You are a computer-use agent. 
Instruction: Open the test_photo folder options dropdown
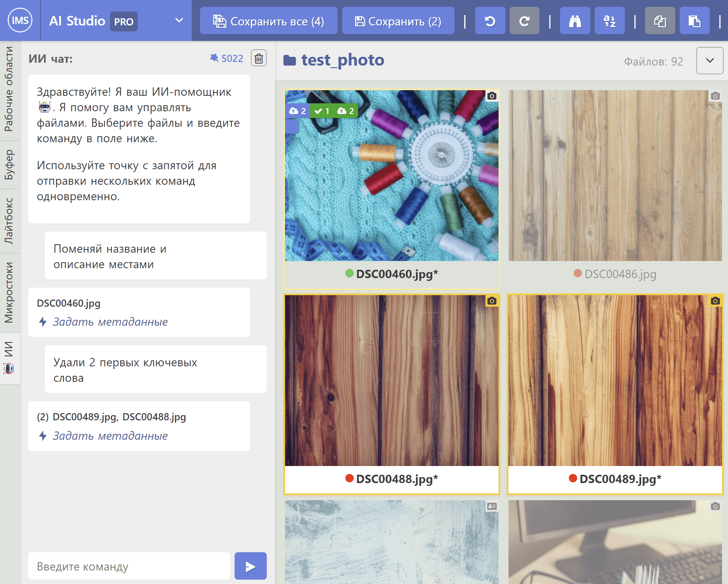click(710, 60)
